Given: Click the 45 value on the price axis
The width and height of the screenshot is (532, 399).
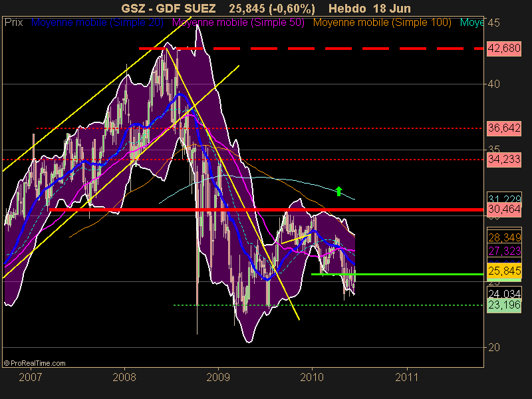Looking at the screenshot, I should click(x=493, y=23).
